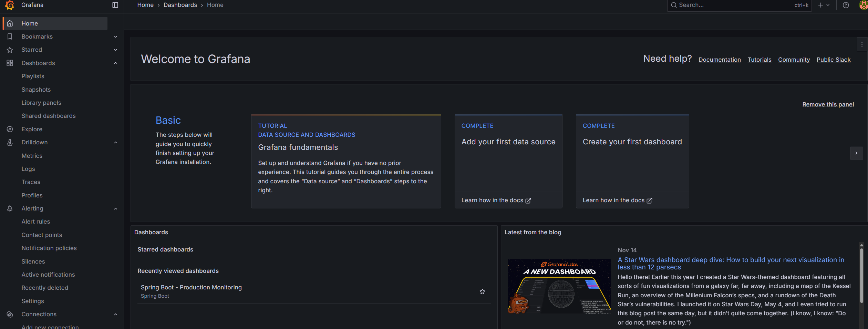Click the Public Slack link
The image size is (868, 329).
click(x=833, y=60)
